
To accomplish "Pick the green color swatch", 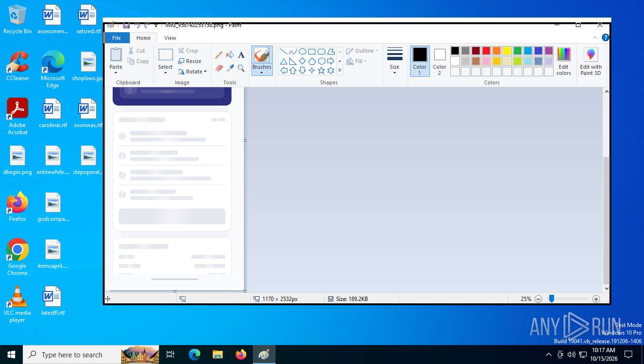I will (518, 51).
